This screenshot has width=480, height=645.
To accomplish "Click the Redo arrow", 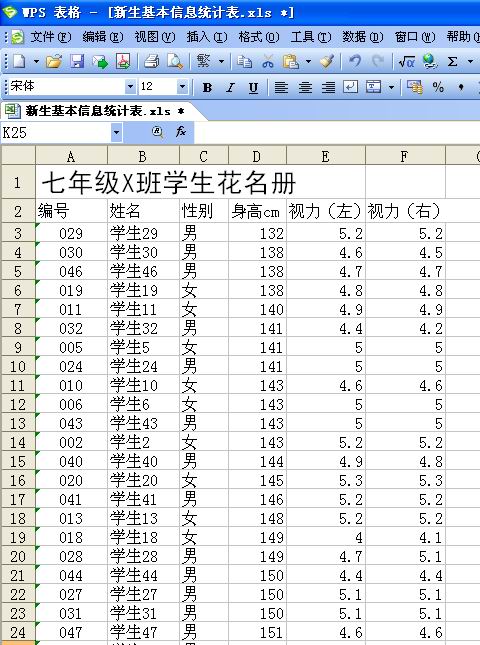I will click(x=377, y=62).
